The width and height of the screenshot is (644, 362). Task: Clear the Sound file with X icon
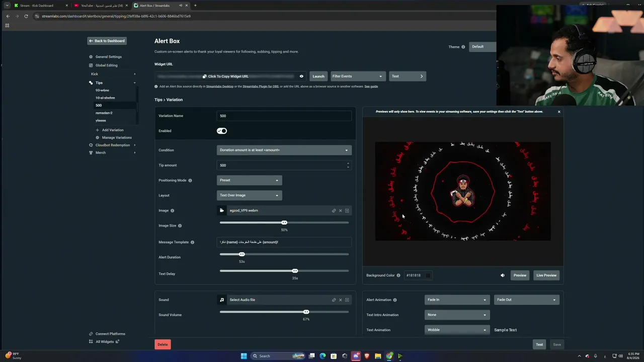pos(340,300)
